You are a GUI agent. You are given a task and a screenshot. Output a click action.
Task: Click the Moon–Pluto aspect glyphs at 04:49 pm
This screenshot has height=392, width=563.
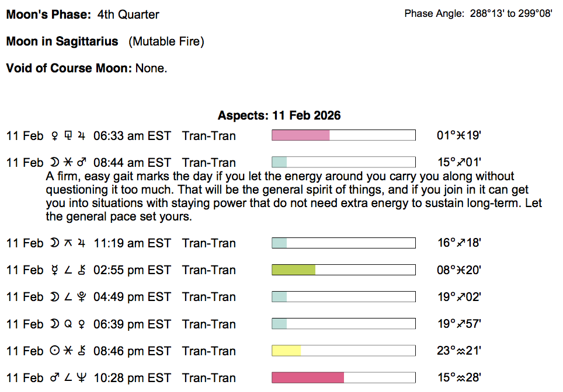(x=68, y=297)
